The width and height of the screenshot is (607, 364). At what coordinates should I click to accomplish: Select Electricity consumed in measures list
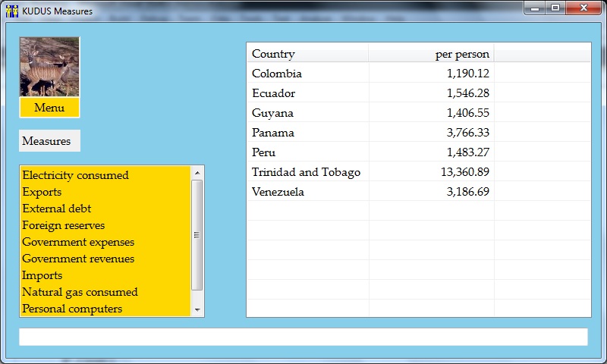coord(76,175)
